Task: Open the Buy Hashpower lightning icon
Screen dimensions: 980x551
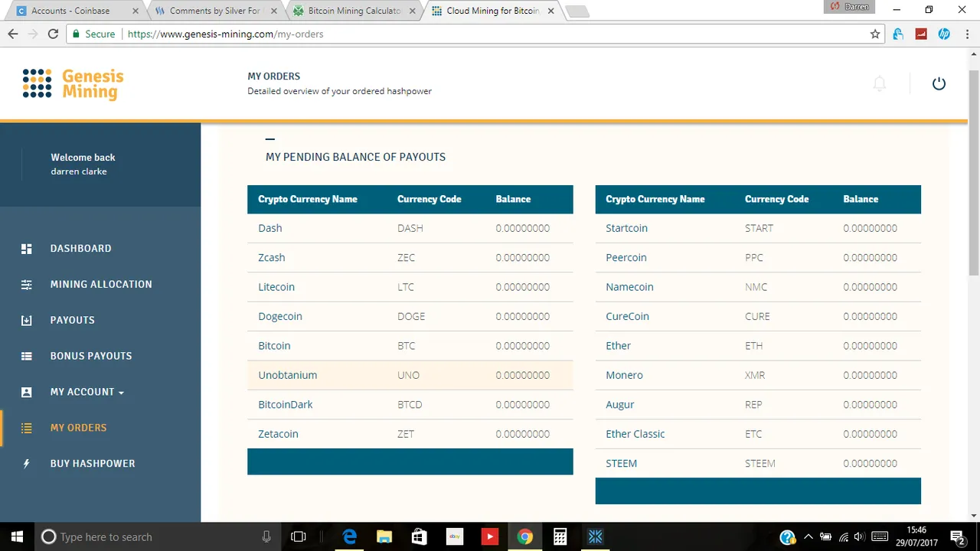Action: [26, 464]
